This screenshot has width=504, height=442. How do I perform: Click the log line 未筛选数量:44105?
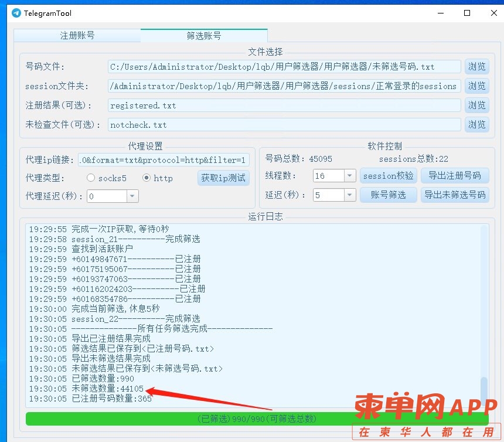coord(86,389)
